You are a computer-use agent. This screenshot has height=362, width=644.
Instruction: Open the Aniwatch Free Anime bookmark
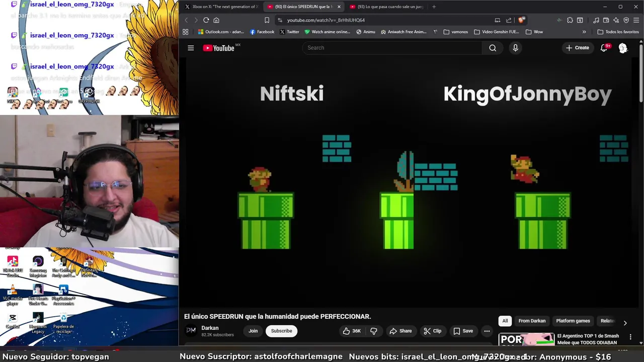404,32
